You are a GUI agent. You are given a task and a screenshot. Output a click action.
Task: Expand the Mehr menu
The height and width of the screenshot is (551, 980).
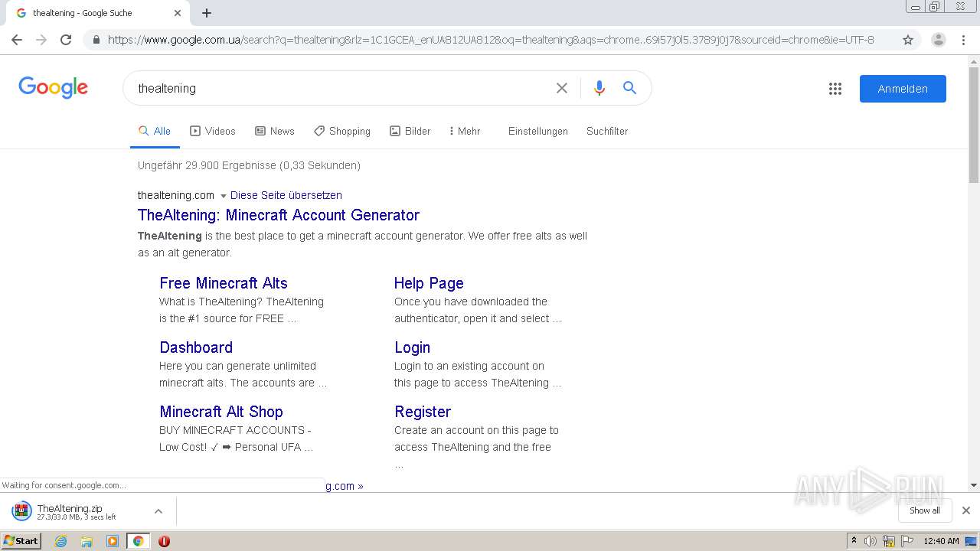[465, 131]
